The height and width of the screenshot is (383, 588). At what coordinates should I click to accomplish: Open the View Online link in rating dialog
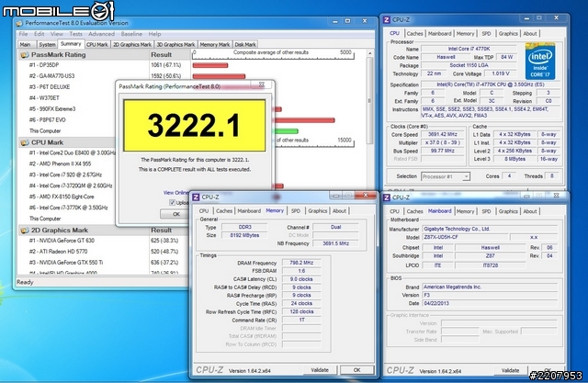(175, 193)
